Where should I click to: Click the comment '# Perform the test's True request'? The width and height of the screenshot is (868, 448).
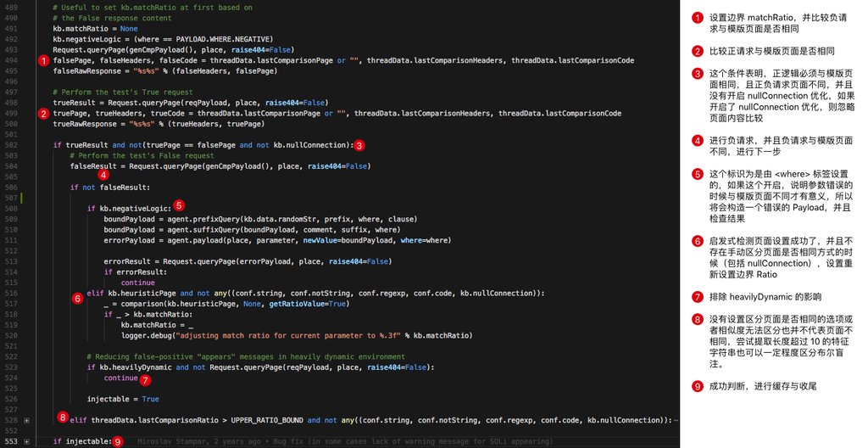[x=123, y=92]
